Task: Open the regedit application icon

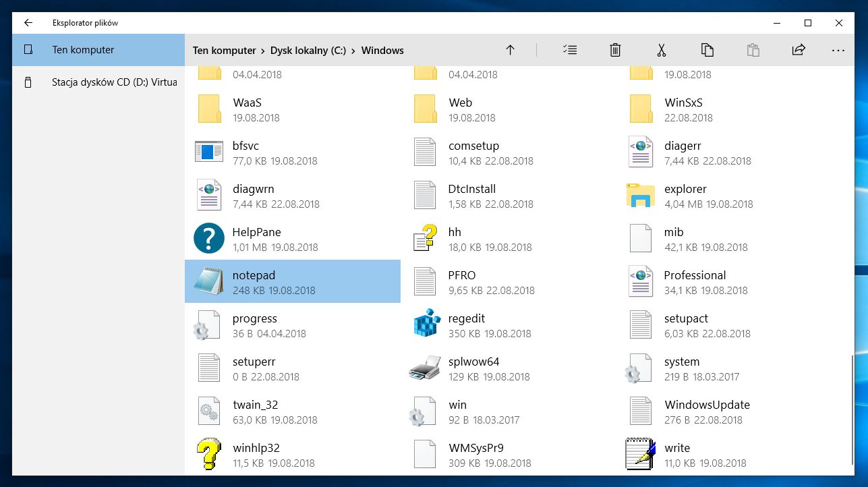Action: [424, 324]
